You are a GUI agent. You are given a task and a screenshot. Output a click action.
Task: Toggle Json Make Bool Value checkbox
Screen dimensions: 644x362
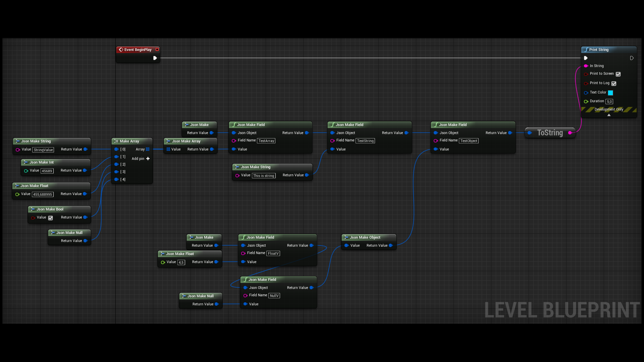pos(50,218)
